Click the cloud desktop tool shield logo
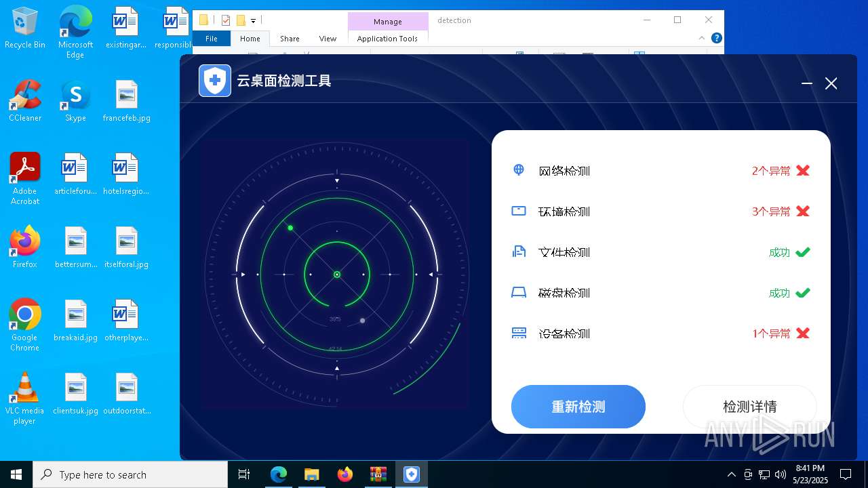 pos(215,81)
